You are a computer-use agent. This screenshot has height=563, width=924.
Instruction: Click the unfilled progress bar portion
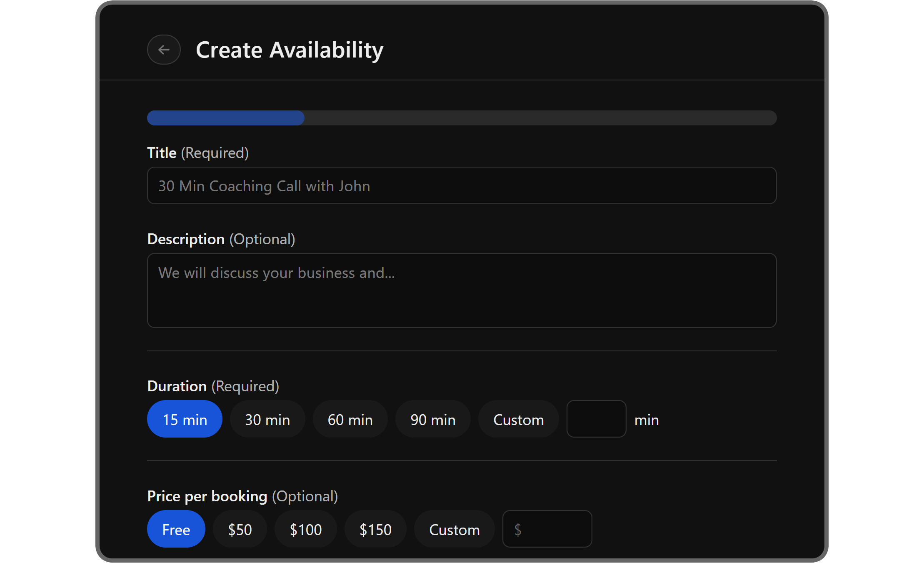[x=540, y=118]
